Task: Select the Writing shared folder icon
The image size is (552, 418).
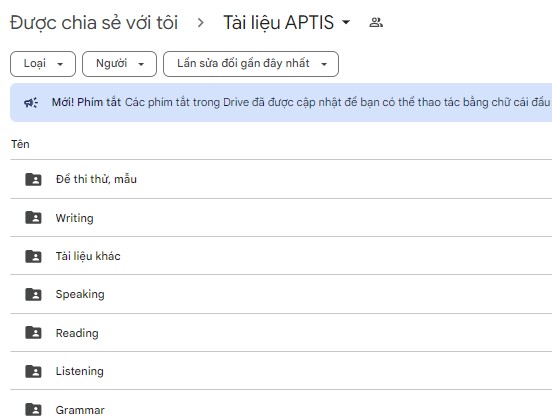Action: tap(33, 218)
